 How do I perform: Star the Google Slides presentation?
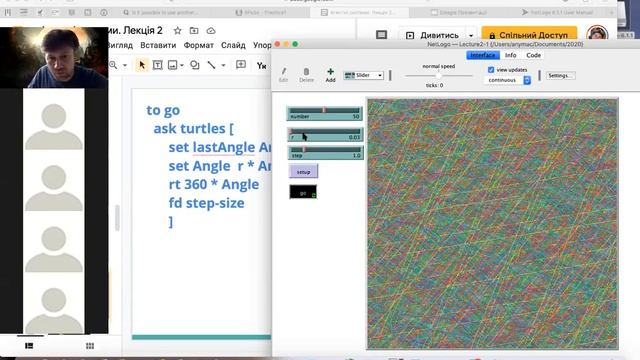click(x=177, y=31)
